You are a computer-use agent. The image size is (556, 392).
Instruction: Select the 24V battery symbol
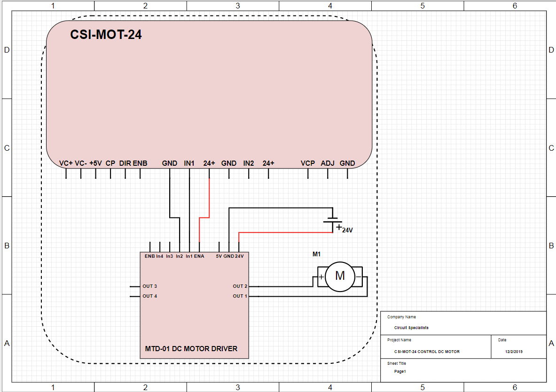coord(332,220)
